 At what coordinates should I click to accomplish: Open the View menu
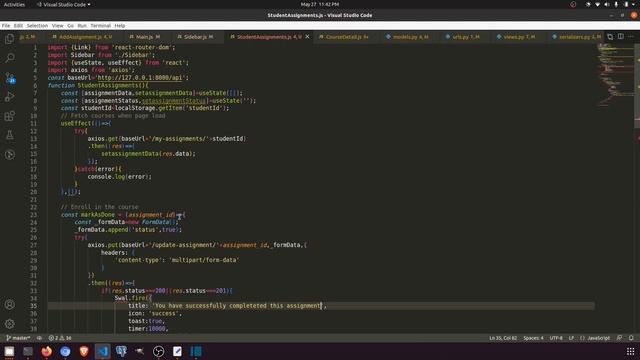click(58, 26)
